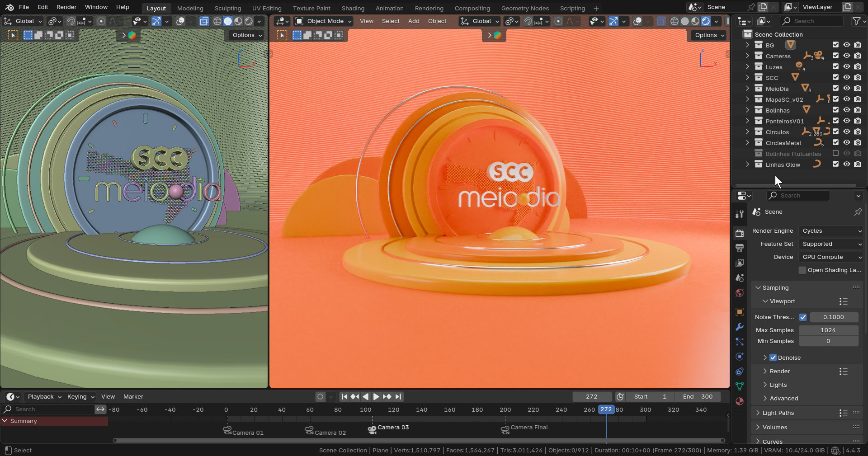The width and height of the screenshot is (868, 456).
Task: Open the Object Data properties tab icon
Action: [x=740, y=386]
